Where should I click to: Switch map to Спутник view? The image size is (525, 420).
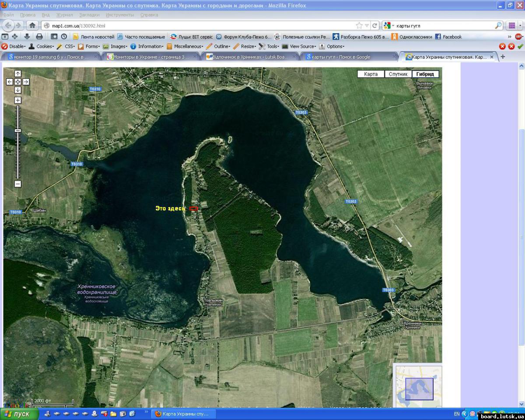tap(398, 74)
